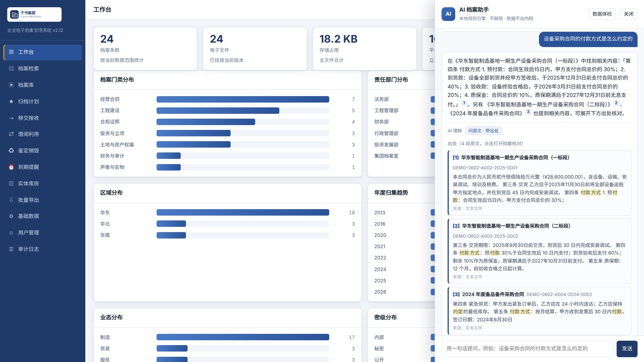
Task: Close the AI assistant with 关闭
Action: tap(629, 14)
